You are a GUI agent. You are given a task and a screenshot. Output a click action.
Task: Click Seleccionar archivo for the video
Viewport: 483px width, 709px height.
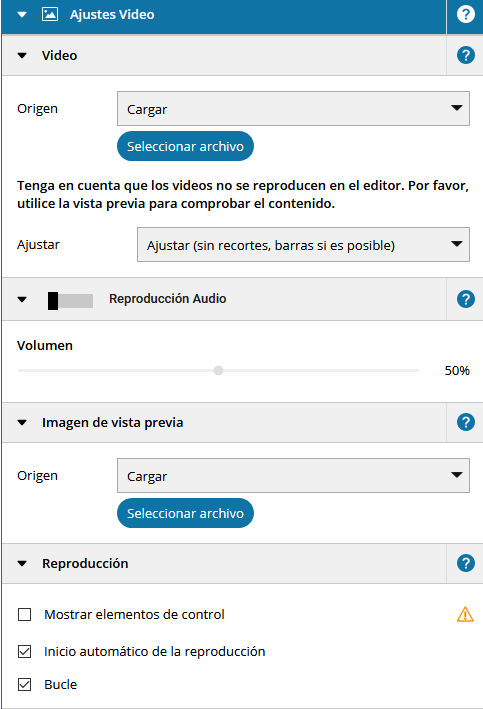(185, 146)
